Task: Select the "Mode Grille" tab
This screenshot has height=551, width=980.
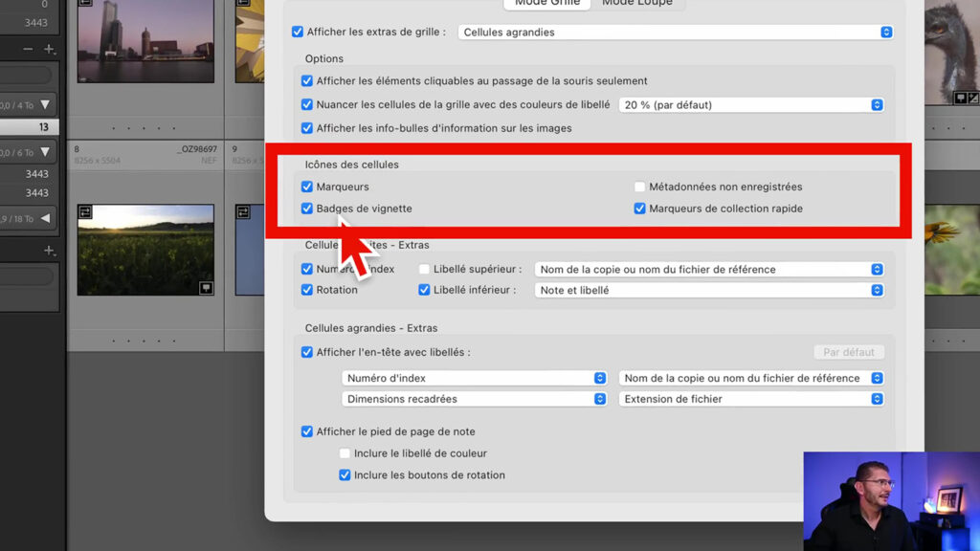Action: pos(546,4)
